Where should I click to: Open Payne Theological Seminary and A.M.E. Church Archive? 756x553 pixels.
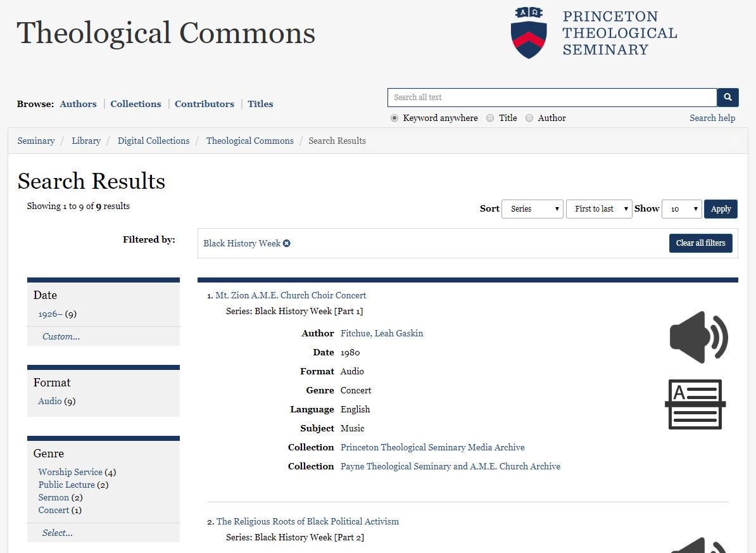click(450, 466)
